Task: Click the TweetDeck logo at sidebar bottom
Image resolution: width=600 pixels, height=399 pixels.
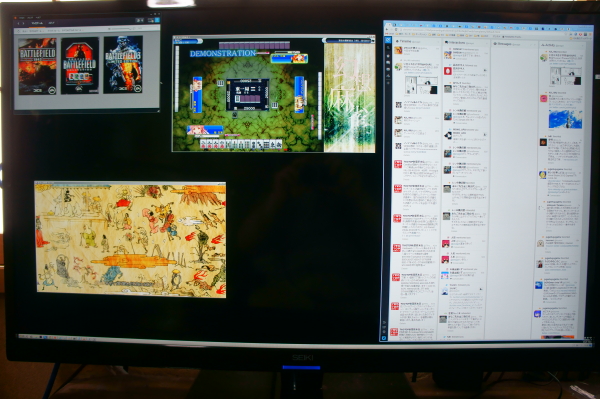Action: pos(384,338)
